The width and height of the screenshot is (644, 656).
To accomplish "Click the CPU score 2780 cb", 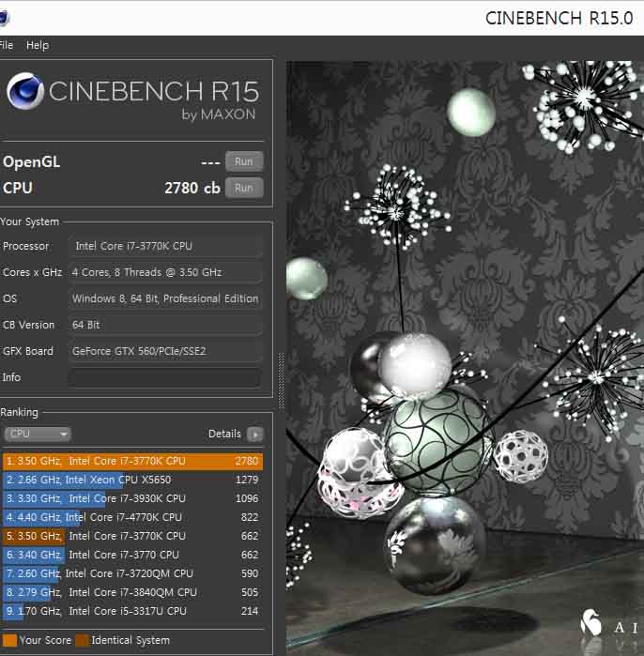I will point(192,188).
